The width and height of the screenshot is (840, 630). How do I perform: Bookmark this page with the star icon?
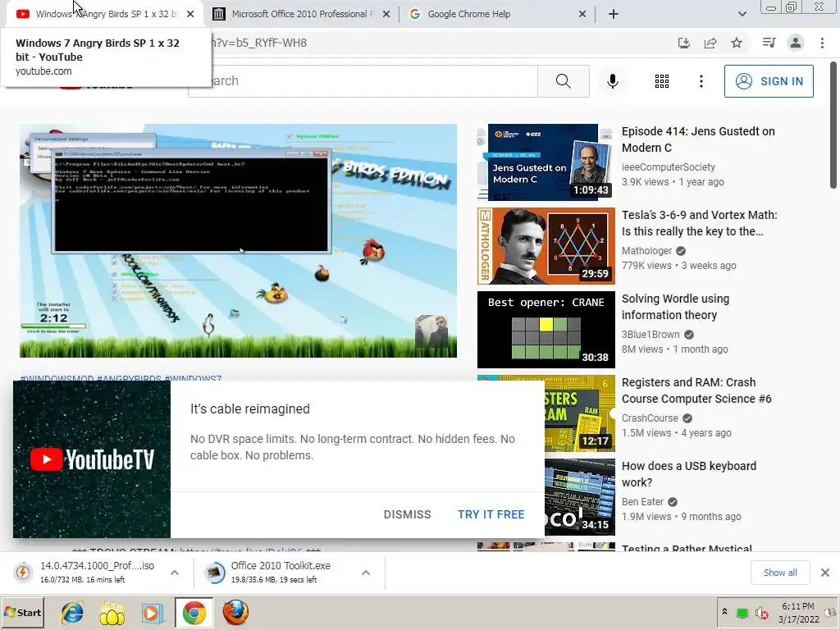pyautogui.click(x=737, y=43)
